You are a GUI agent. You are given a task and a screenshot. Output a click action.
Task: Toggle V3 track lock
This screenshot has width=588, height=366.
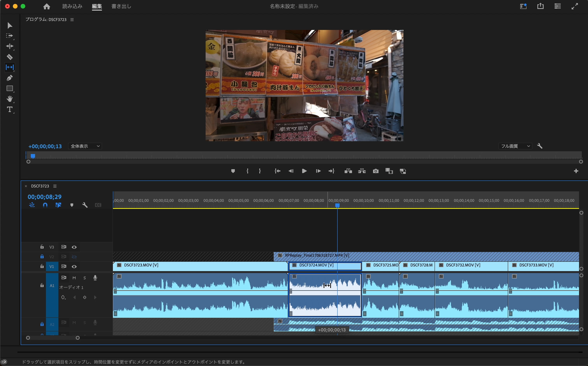[42, 247]
